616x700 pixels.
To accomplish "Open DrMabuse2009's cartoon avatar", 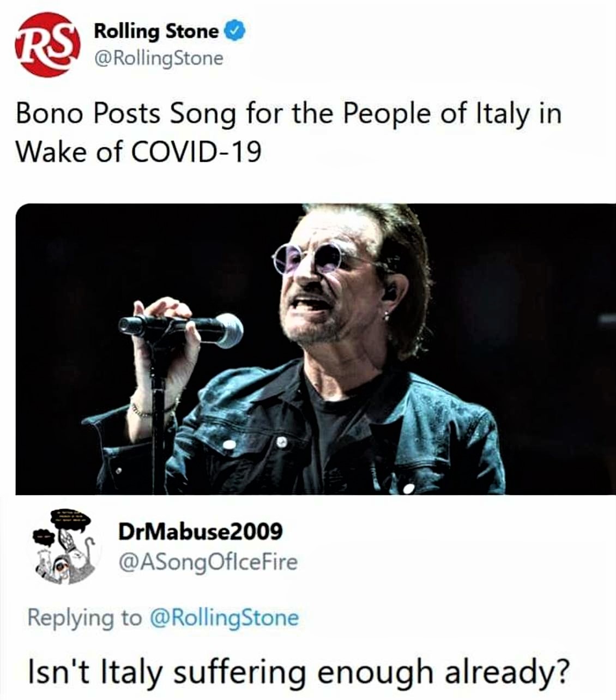I will [x=64, y=547].
